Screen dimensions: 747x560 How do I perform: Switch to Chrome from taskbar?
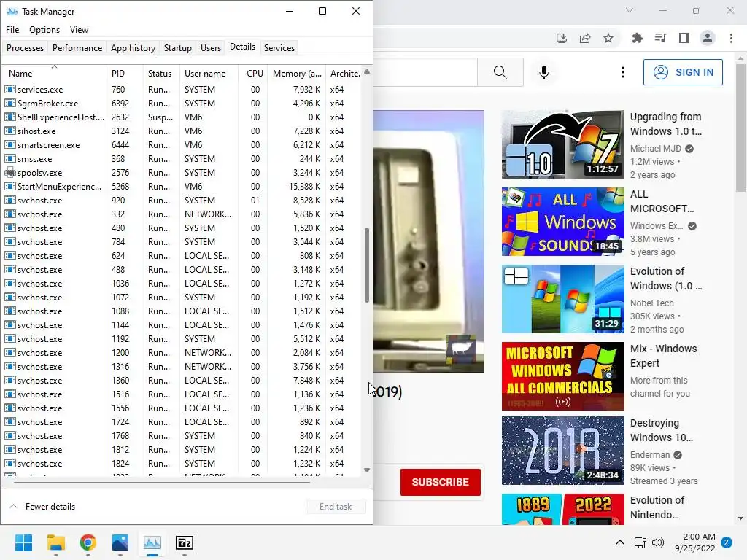(88, 542)
